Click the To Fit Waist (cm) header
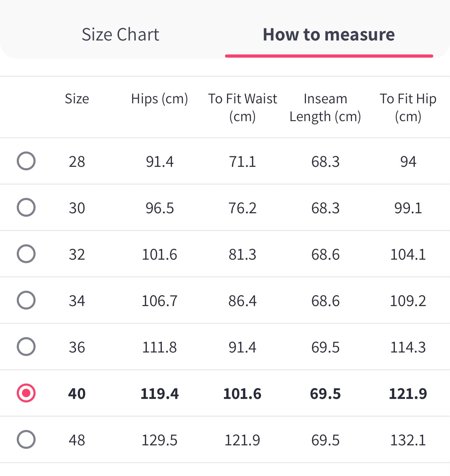The image size is (450, 476). point(242,107)
